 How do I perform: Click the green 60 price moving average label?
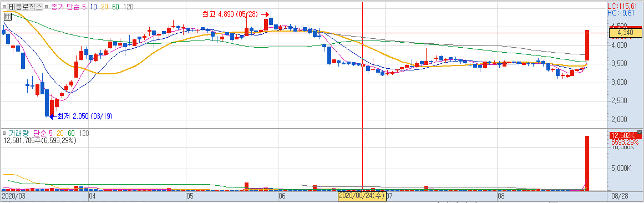point(116,7)
